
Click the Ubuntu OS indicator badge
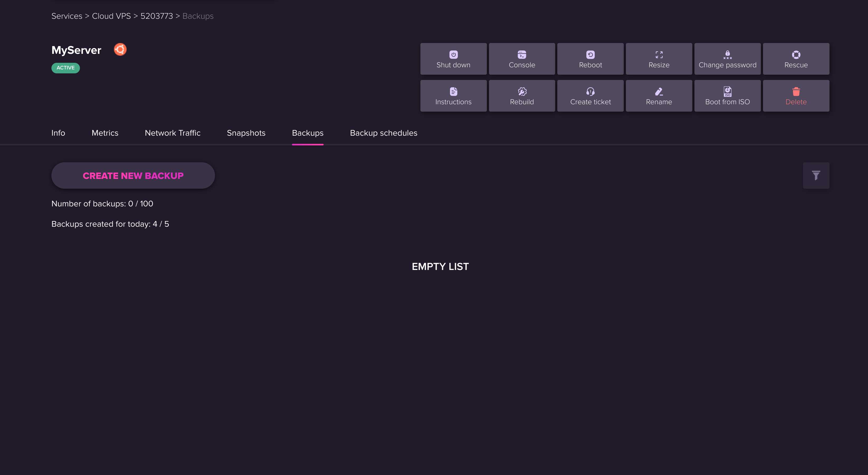121,49
